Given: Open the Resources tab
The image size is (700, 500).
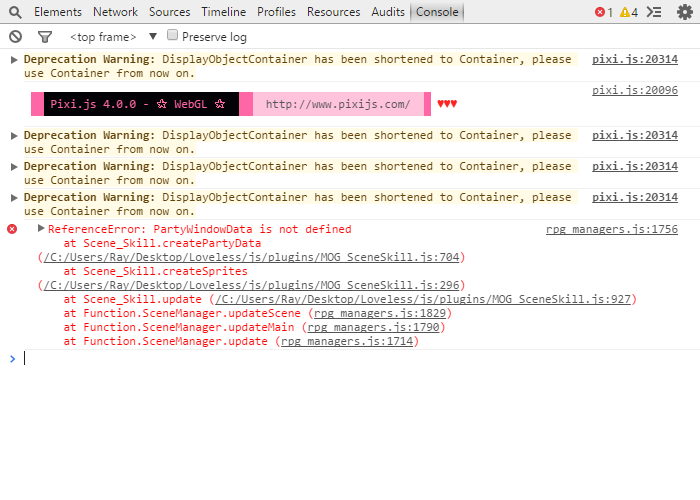Looking at the screenshot, I should 333,12.
